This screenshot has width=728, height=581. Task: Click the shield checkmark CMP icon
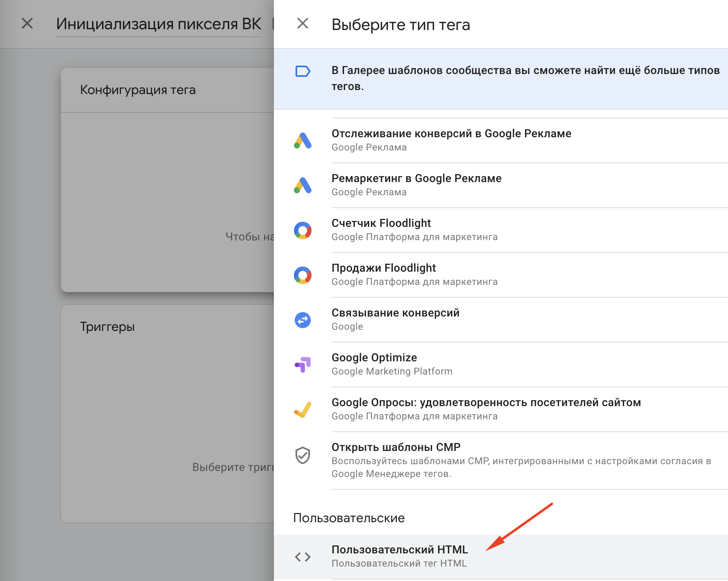click(303, 455)
